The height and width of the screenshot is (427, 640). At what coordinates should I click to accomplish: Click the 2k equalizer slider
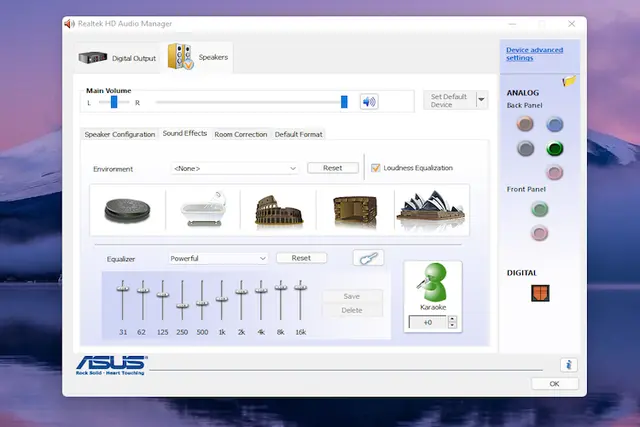(x=241, y=291)
